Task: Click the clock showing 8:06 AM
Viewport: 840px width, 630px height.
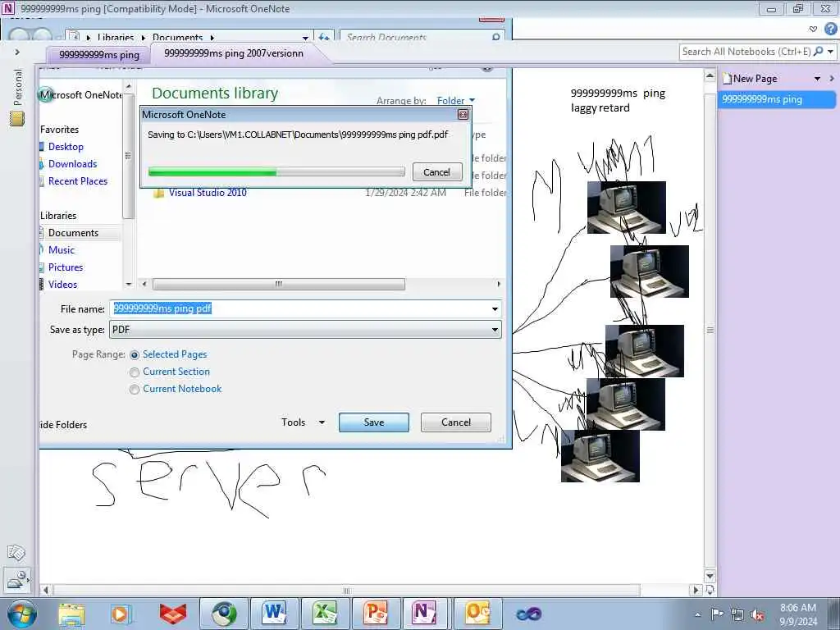Action: point(797,608)
